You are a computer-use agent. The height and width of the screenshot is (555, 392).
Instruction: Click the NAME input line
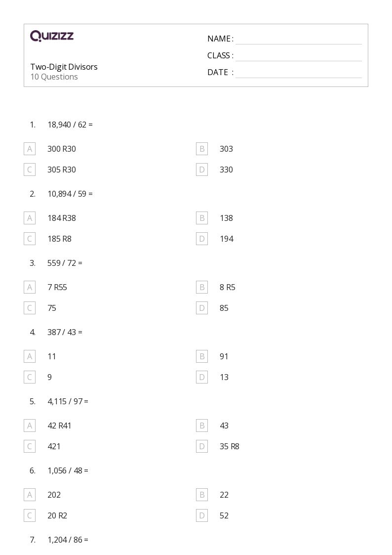pyautogui.click(x=299, y=40)
